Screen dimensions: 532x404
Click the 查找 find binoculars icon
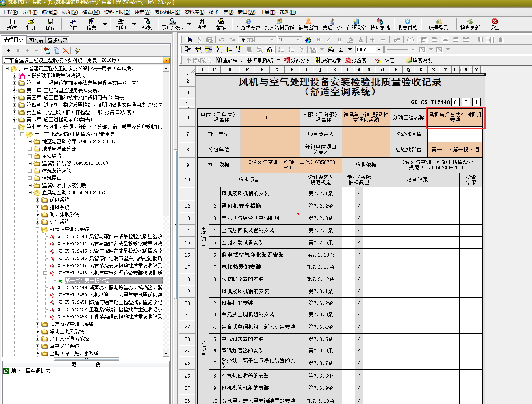[202, 24]
